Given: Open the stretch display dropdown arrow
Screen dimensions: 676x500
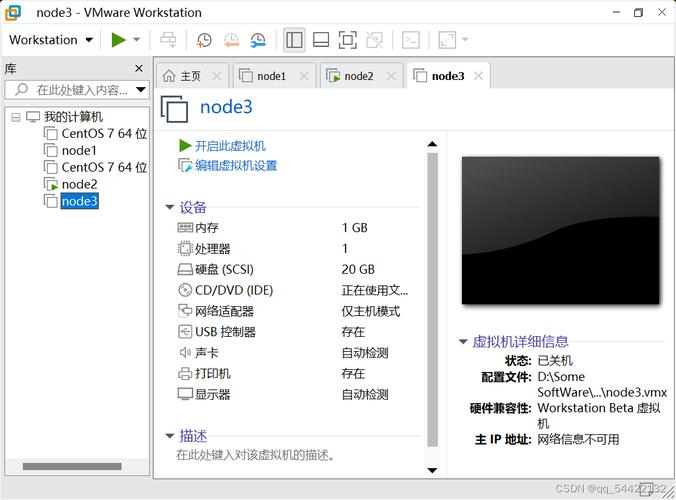Looking at the screenshot, I should pyautogui.click(x=465, y=40).
